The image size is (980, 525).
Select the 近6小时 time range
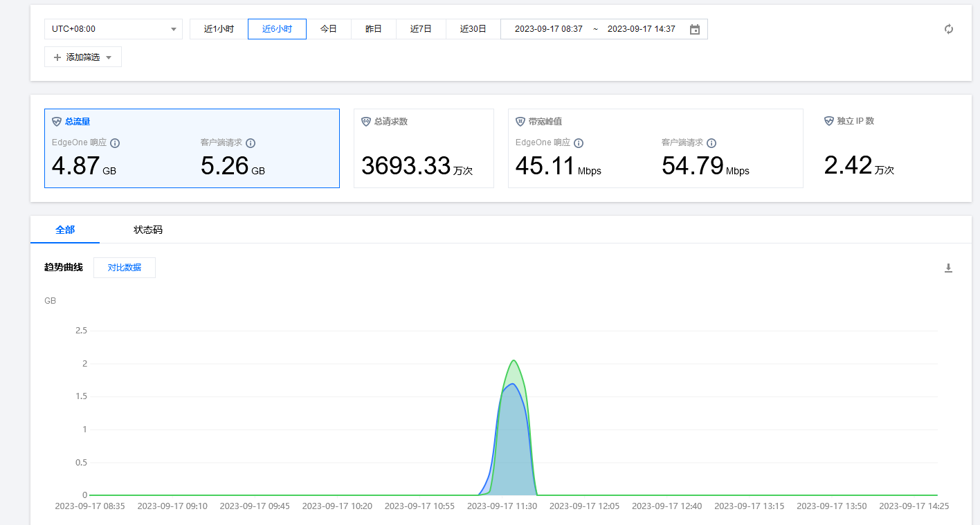click(277, 29)
